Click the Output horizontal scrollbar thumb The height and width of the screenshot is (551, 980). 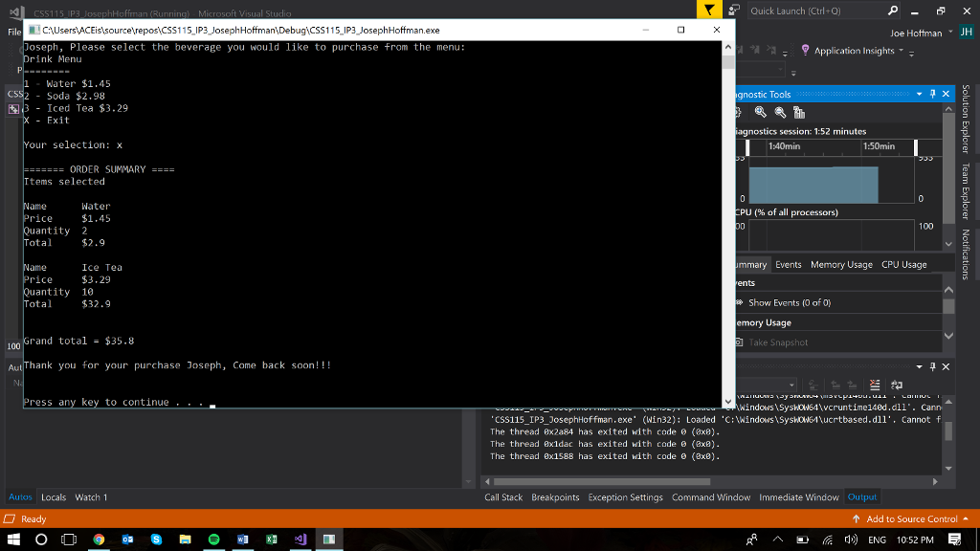click(601, 482)
